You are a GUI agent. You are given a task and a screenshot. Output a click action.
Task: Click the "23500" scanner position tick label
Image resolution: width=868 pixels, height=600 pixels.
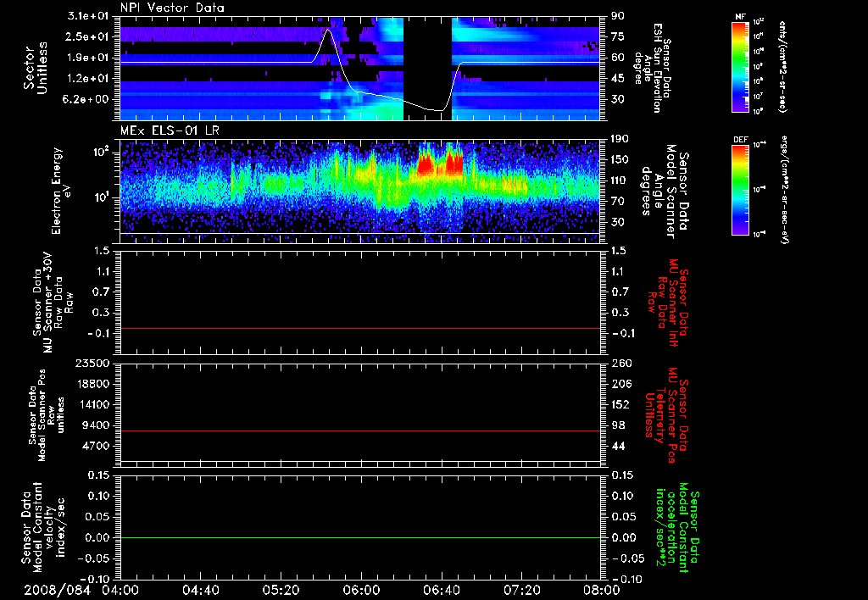pyautogui.click(x=92, y=364)
